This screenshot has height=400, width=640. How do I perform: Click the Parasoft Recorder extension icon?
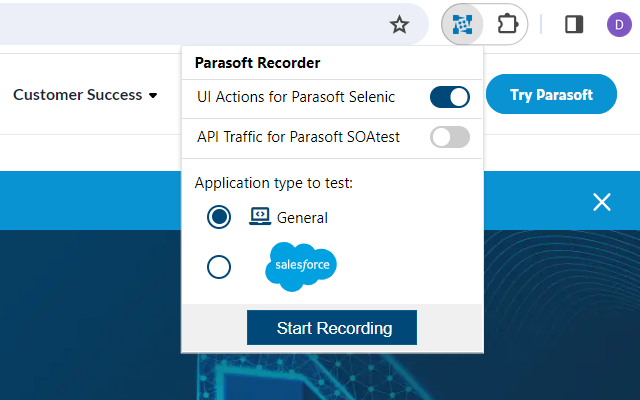tap(462, 24)
